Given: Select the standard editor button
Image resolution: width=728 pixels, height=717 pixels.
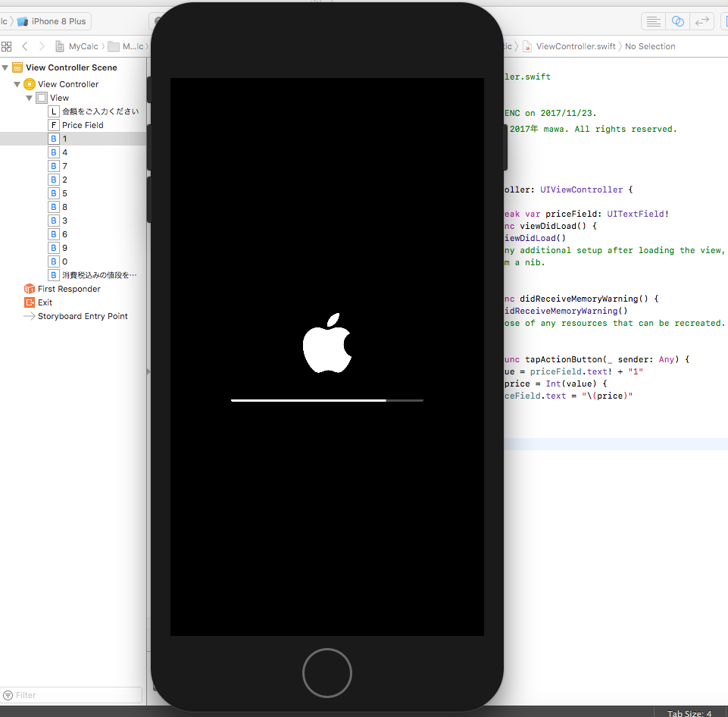Looking at the screenshot, I should (653, 21).
